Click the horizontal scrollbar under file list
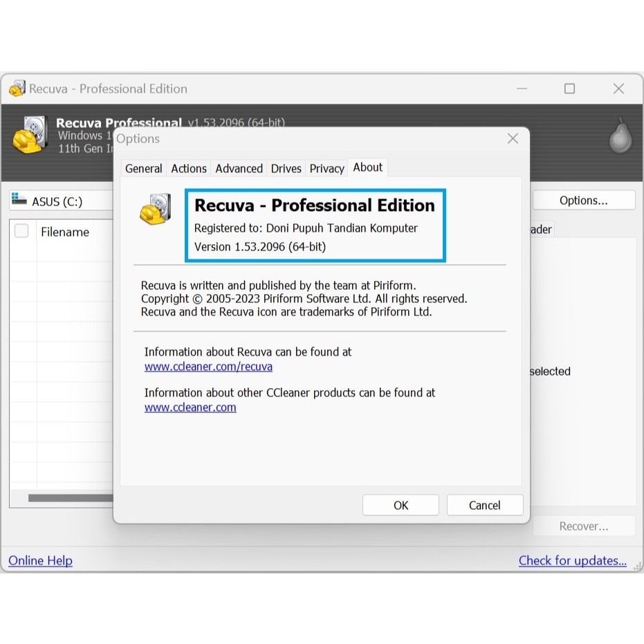The image size is (644, 644). [x=71, y=498]
